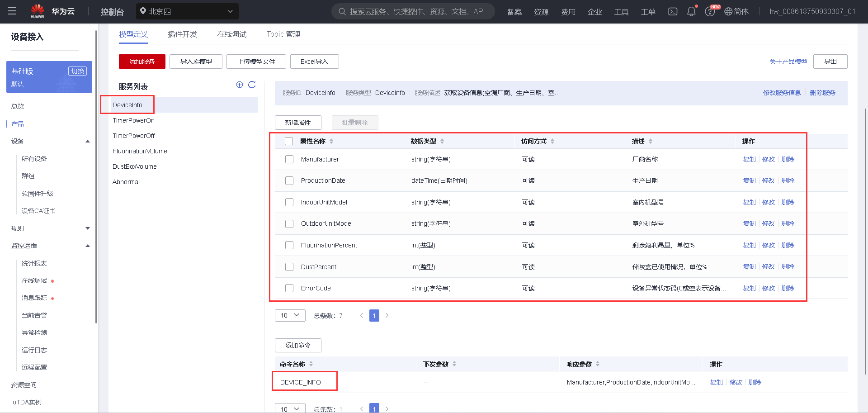
Task: Click the search magnifier icon
Action: 342,11
